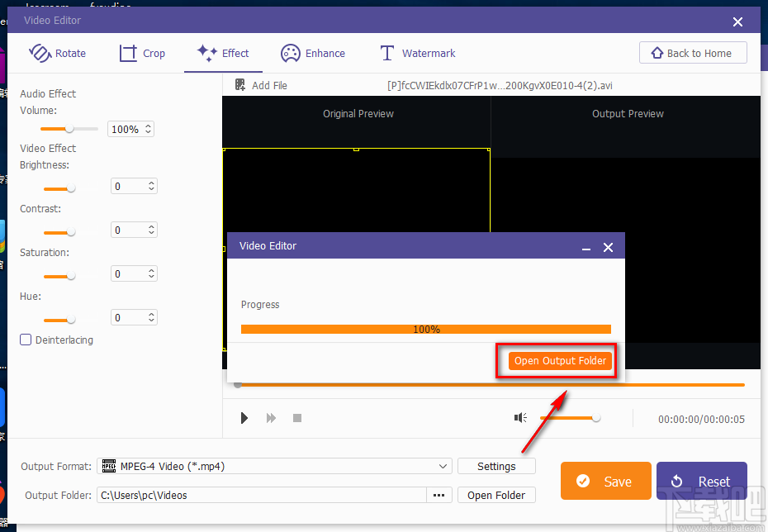Adjust the Hue value stepper
The width and height of the screenshot is (768, 532).
[151, 317]
